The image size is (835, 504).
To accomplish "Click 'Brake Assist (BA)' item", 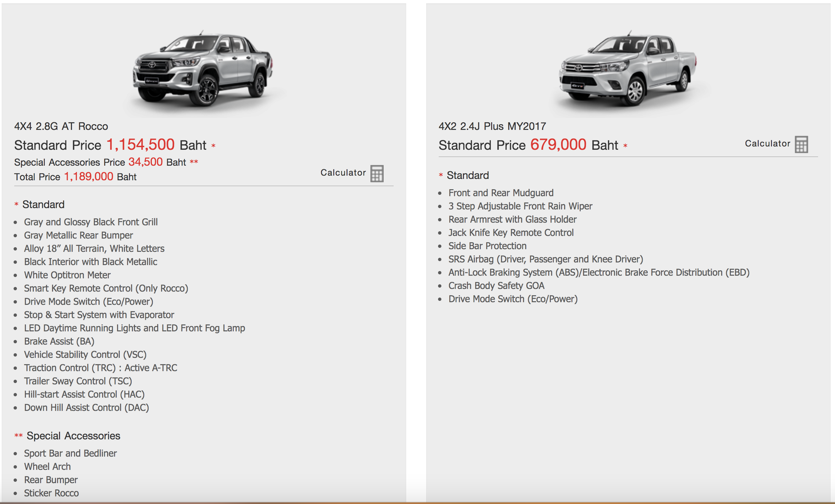I will tap(59, 341).
